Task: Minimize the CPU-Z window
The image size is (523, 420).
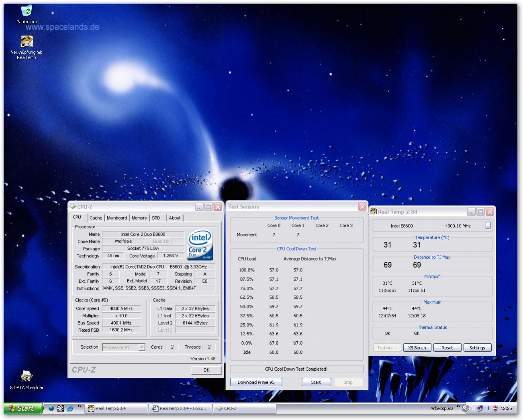Action: (199, 207)
